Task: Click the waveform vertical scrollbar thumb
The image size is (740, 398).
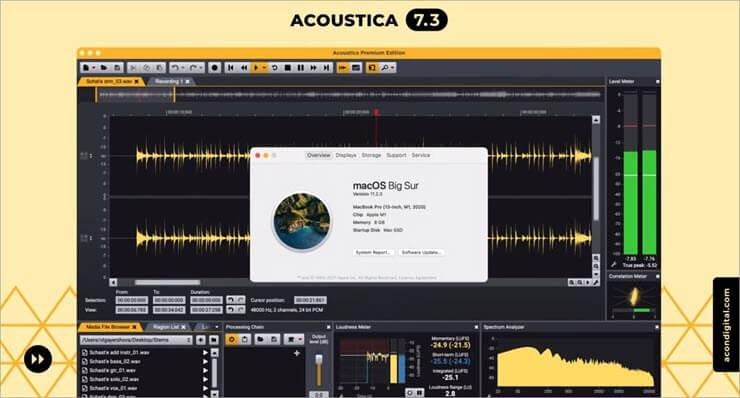Action: [596, 189]
